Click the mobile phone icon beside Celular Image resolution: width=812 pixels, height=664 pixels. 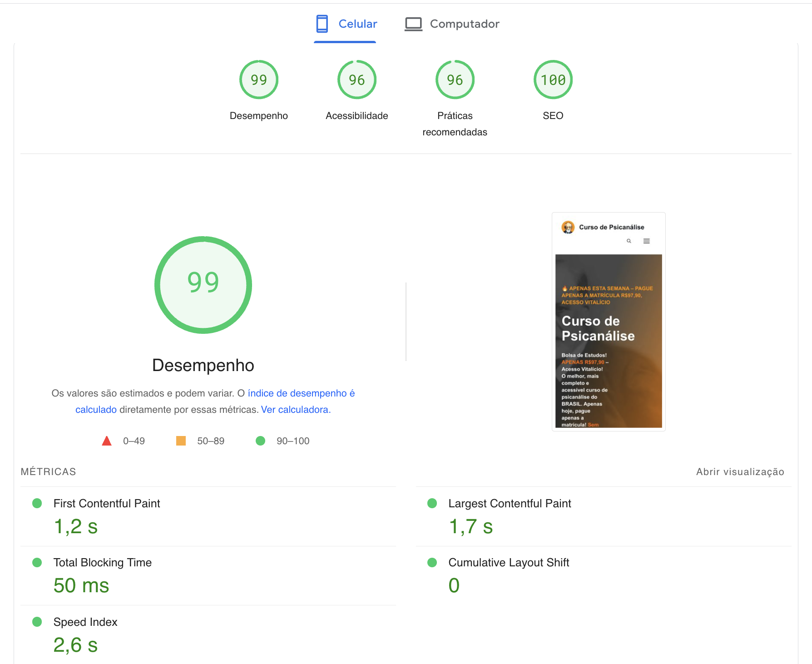point(322,24)
